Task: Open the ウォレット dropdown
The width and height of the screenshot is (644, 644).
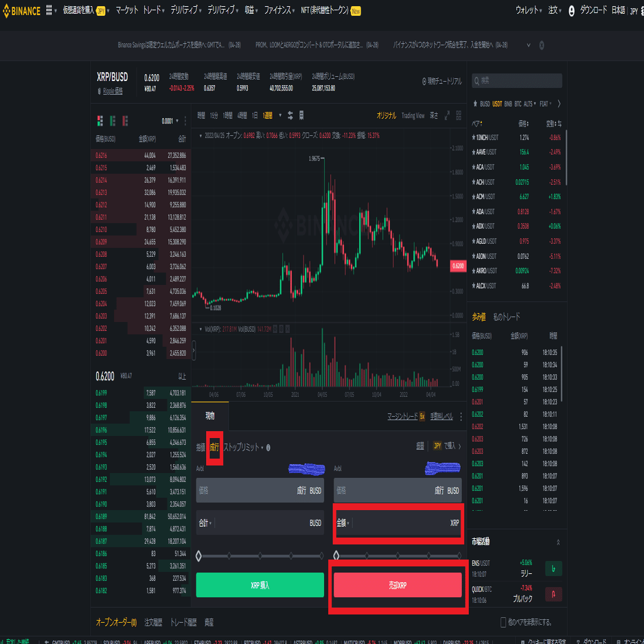Action: tap(529, 10)
